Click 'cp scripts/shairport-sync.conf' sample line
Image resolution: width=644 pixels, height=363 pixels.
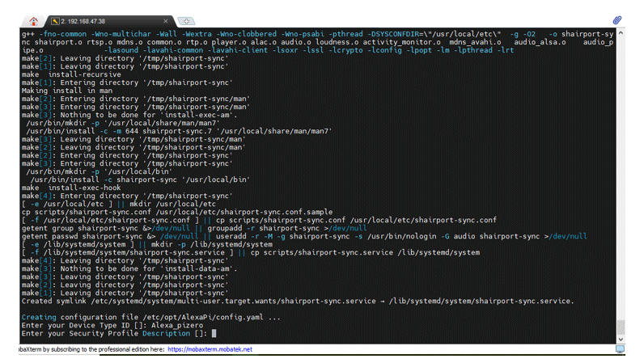[177, 212]
